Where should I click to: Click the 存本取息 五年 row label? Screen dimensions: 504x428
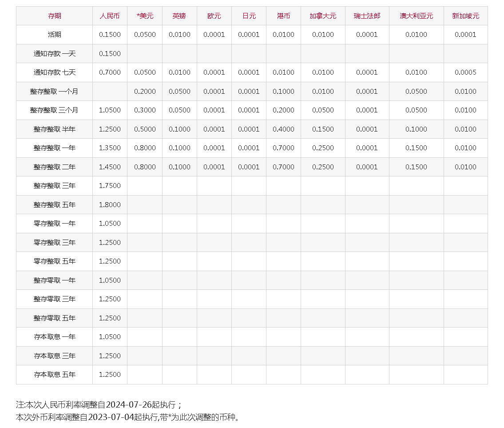coord(54,375)
